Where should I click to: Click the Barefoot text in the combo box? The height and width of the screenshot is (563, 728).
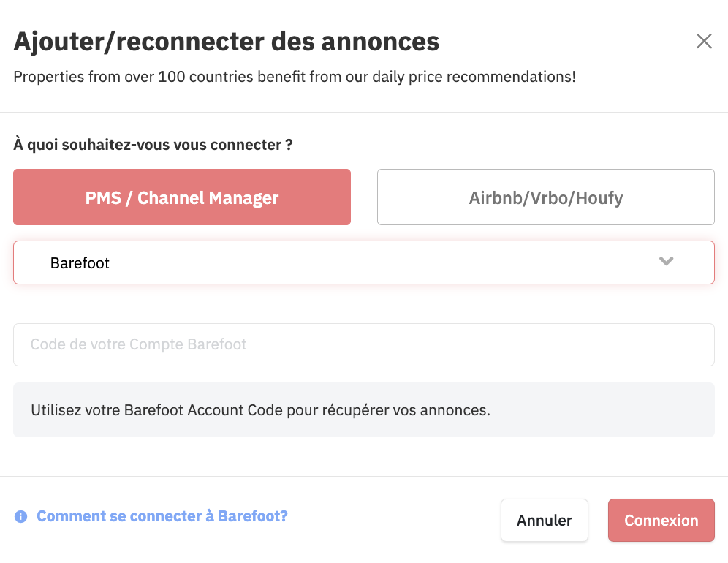80,263
